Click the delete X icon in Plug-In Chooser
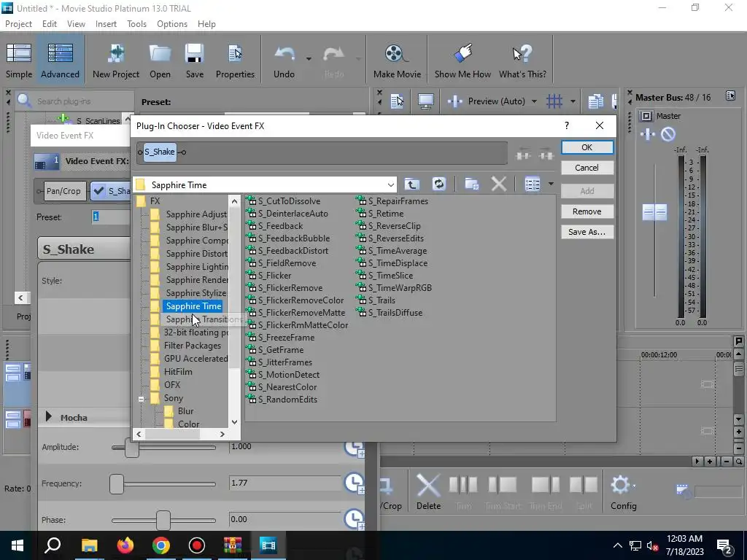The width and height of the screenshot is (747, 560). 498,184
